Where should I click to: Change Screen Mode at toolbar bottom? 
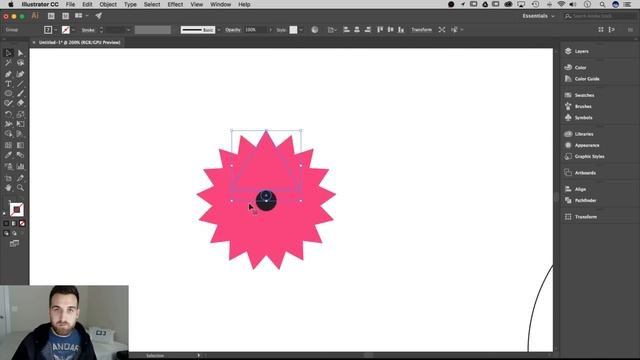(14, 244)
